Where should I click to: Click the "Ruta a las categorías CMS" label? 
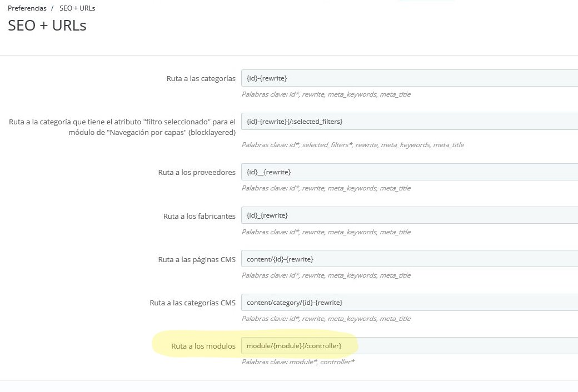click(x=192, y=303)
